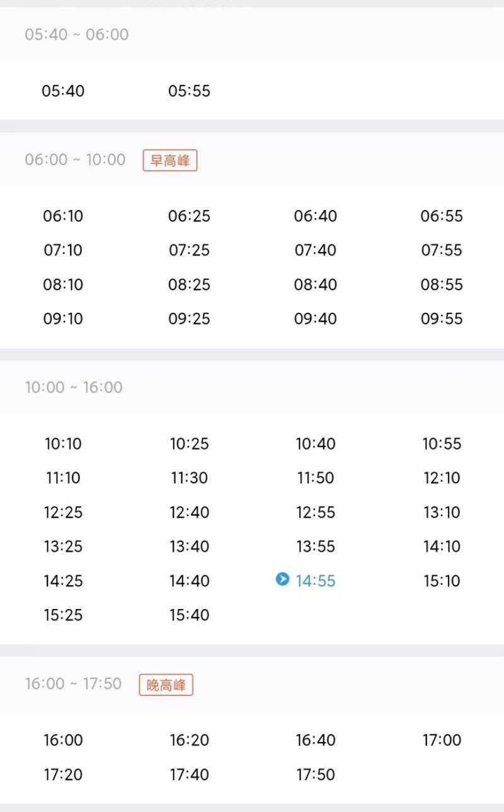Select the 11:30 departure time

click(x=189, y=478)
